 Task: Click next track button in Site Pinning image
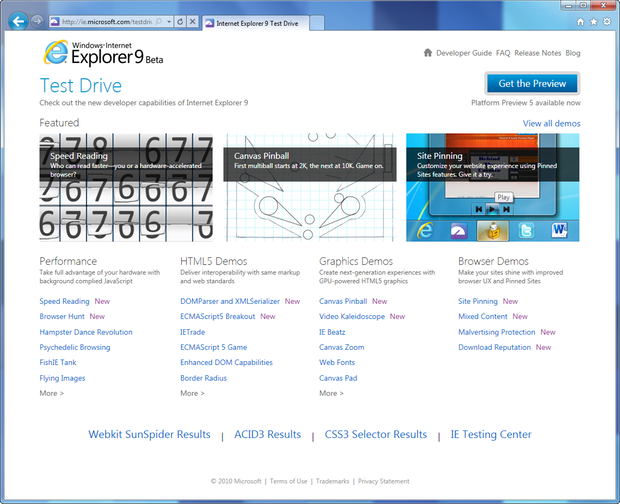coord(506,209)
